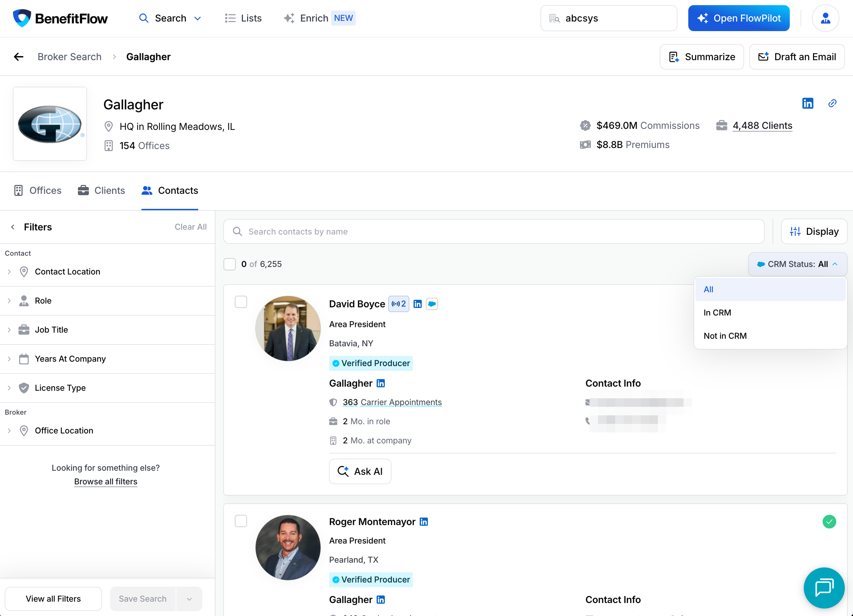
Task: Open the user profile avatar icon
Action: (825, 18)
